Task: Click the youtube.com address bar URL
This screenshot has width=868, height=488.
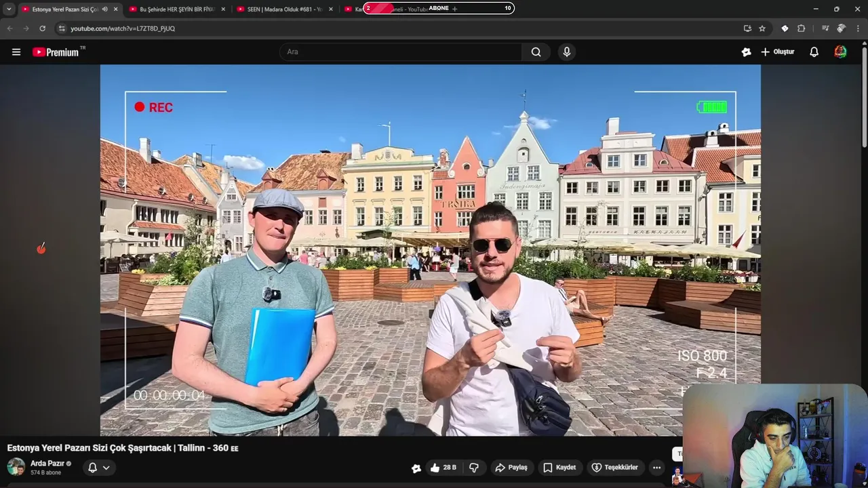Action: coord(123,28)
